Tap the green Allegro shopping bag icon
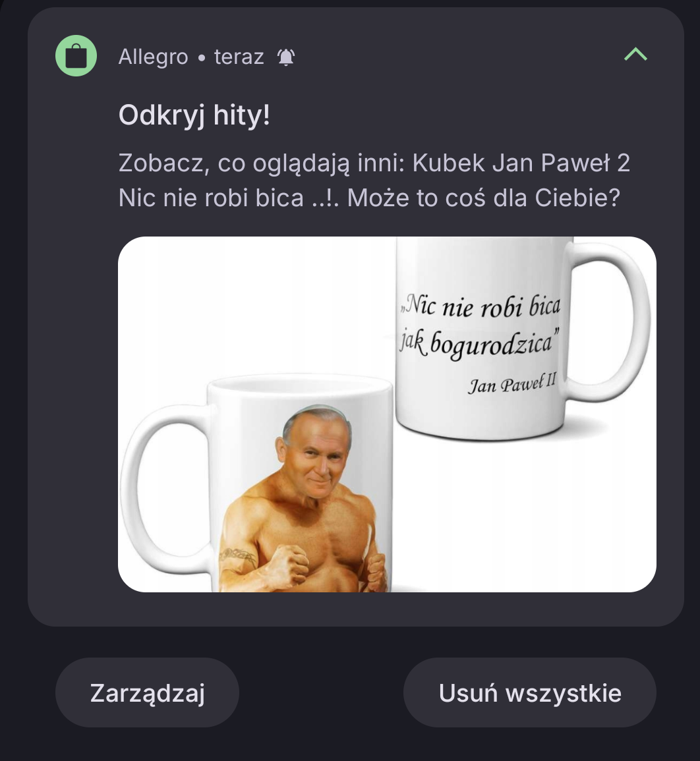 click(x=76, y=56)
